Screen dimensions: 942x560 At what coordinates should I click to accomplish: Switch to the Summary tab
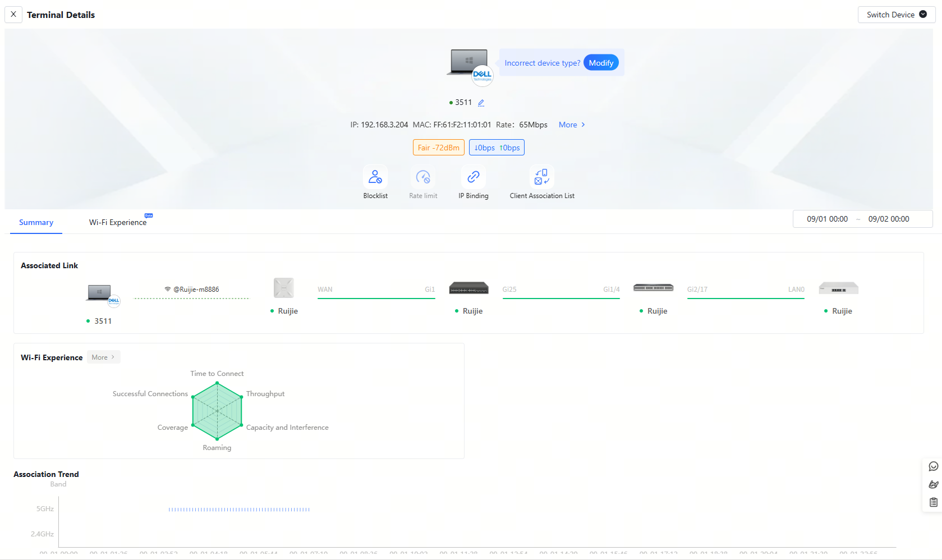(36, 222)
